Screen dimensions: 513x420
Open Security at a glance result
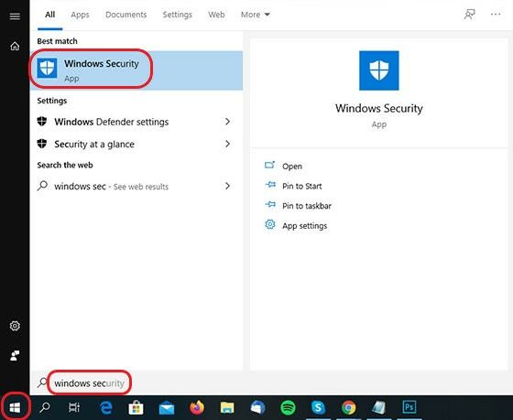136,144
